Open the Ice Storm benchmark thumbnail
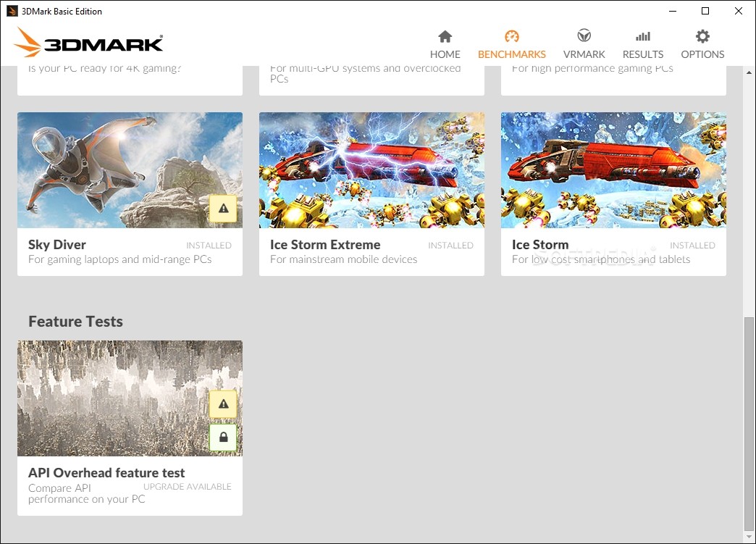This screenshot has width=756, height=544. (613, 170)
